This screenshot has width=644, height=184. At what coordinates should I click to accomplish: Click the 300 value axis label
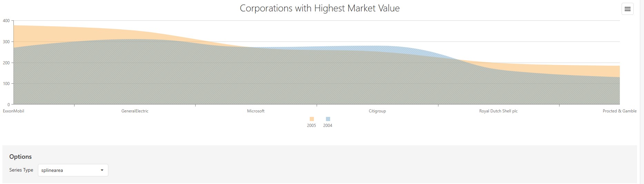(x=6, y=42)
